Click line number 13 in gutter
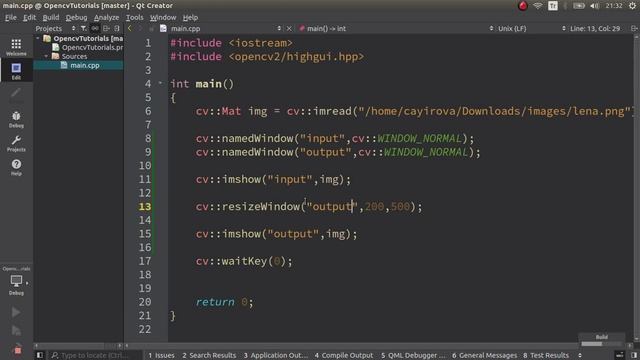The width and height of the screenshot is (640, 360). tap(145, 207)
